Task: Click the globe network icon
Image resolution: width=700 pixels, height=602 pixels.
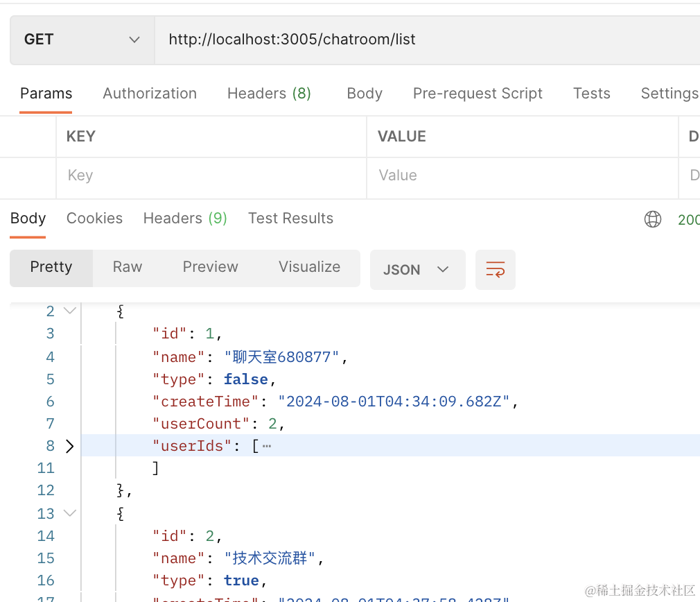Action: [x=652, y=219]
